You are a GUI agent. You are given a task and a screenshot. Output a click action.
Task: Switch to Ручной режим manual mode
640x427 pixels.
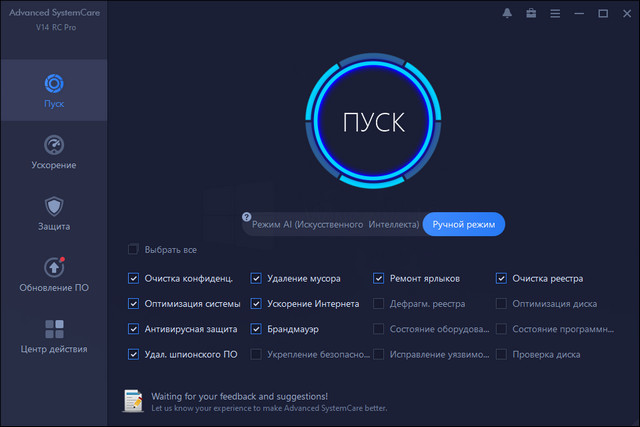(x=463, y=225)
